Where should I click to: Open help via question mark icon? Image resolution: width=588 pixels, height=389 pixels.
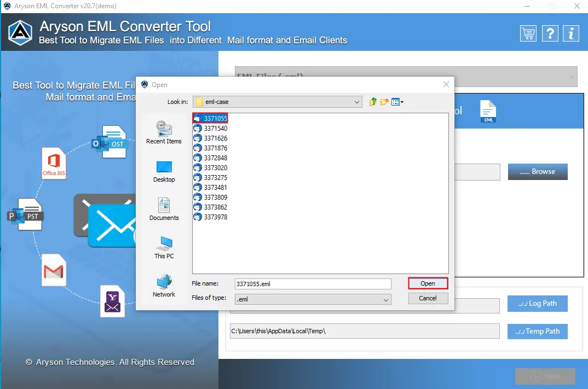(x=550, y=34)
